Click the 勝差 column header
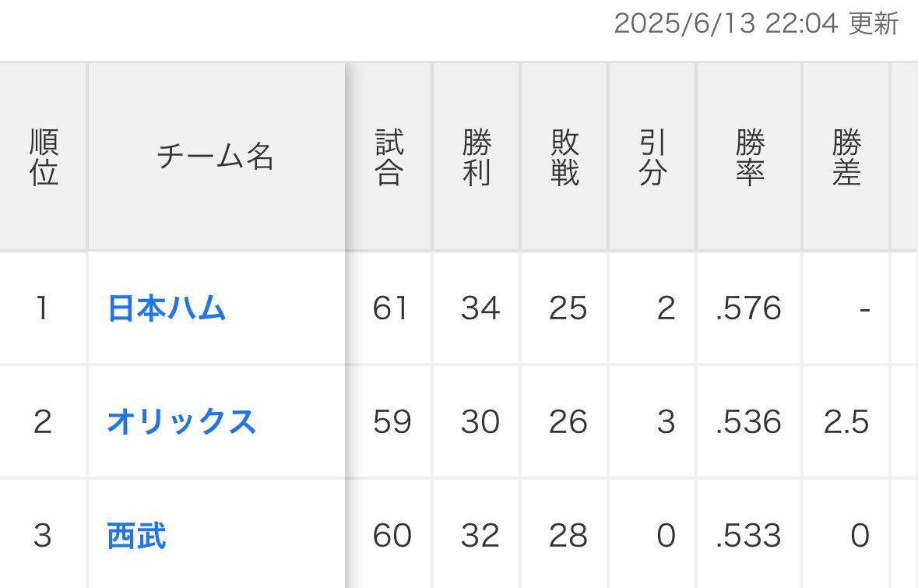The height and width of the screenshot is (588, 918). pyautogui.click(x=846, y=157)
